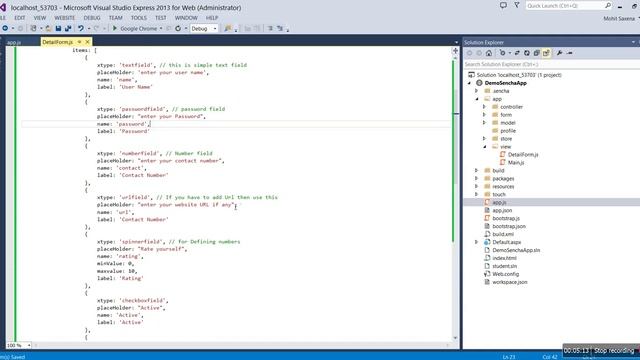Open Solution Explorer window options dropdown
The image size is (640, 360).
point(633,42)
